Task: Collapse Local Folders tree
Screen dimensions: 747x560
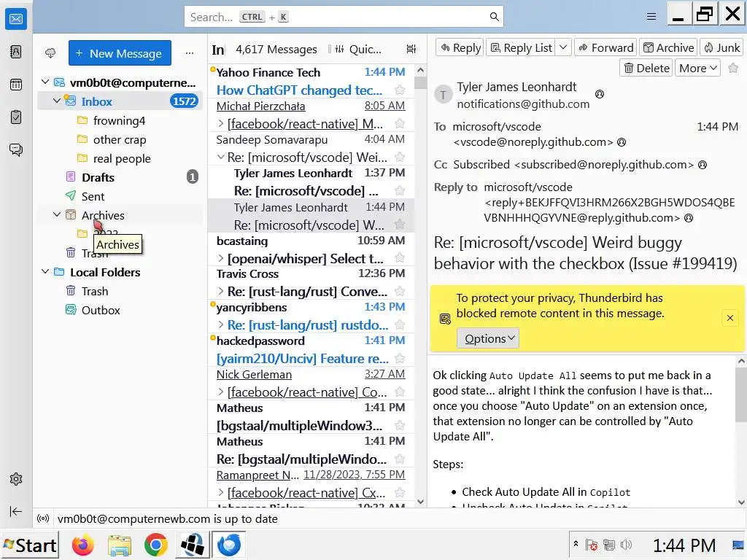Action: (x=45, y=271)
